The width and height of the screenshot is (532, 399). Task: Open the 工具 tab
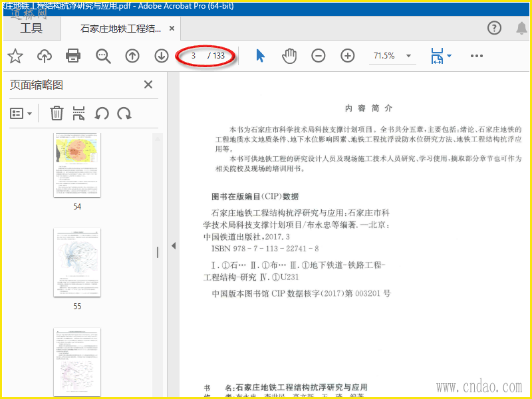click(31, 28)
